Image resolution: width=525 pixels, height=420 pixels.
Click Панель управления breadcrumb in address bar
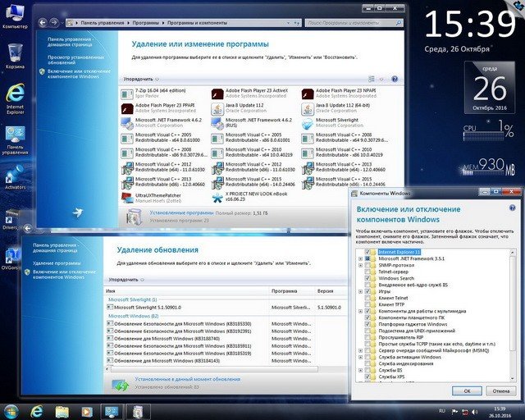[x=102, y=23]
